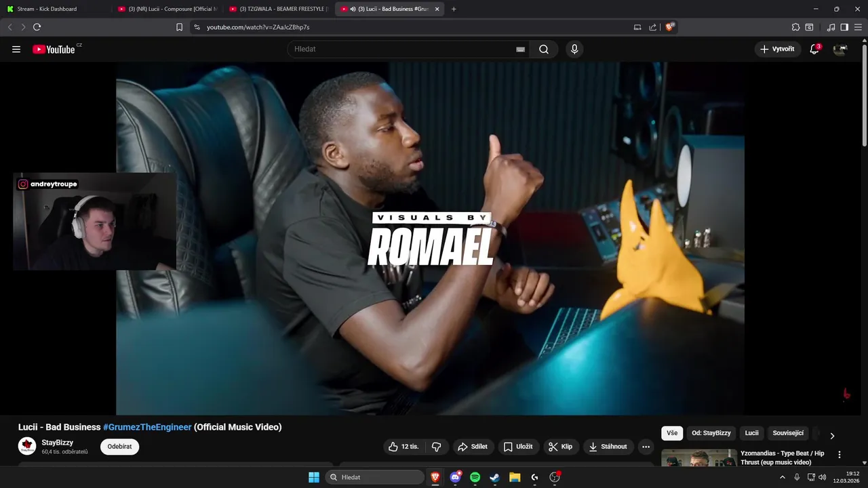
Task: Select the Vše filter chip
Action: [x=671, y=433]
